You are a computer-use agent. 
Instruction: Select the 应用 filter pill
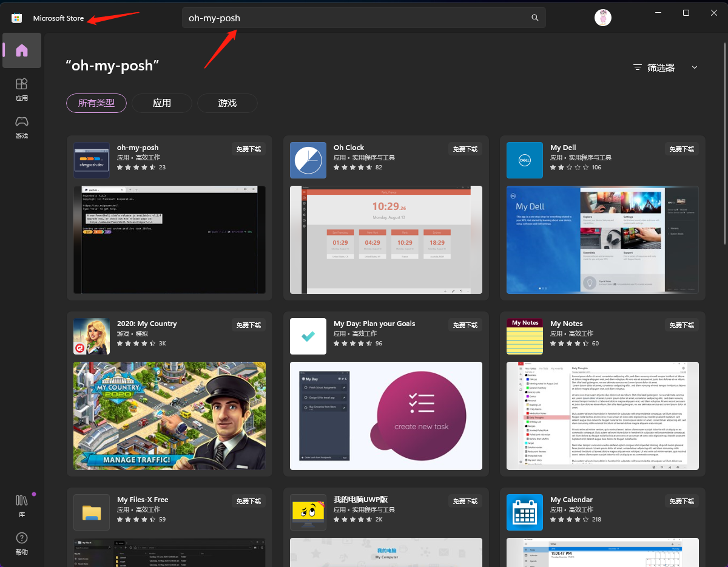coord(162,103)
